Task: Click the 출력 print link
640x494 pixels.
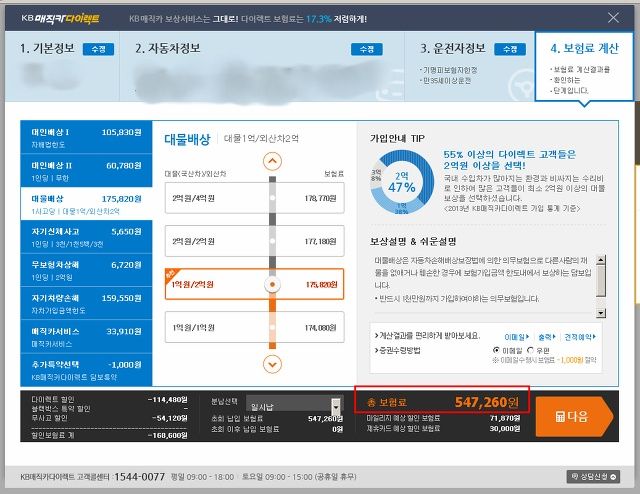Action: point(547,337)
